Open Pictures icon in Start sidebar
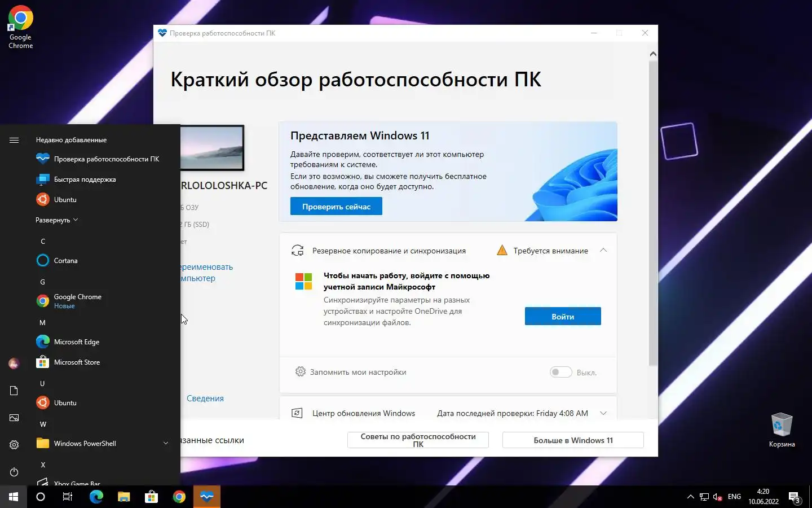The image size is (812, 508). coord(14,418)
